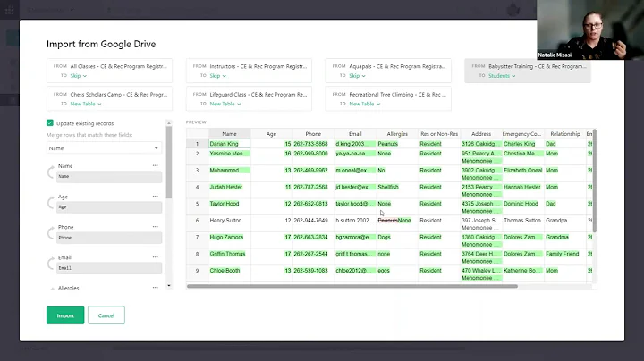The height and width of the screenshot is (361, 644).
Task: Click the Grandpa relationship cell
Action: 565,223
